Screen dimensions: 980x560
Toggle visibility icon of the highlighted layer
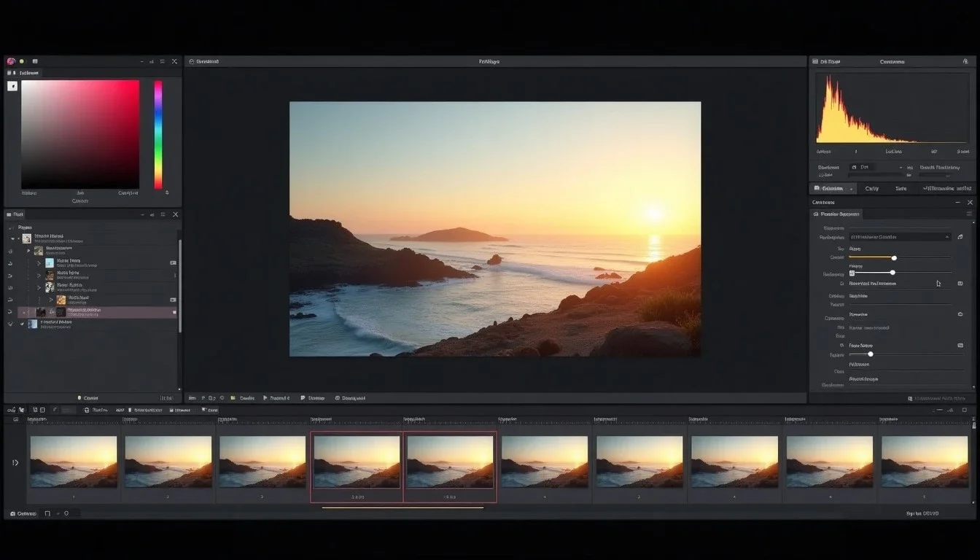(10, 311)
